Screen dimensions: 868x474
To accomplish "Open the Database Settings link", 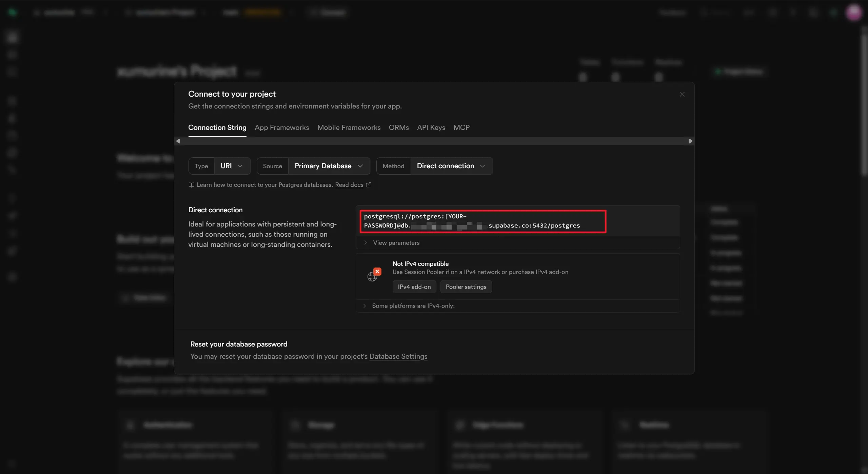I will pyautogui.click(x=398, y=356).
